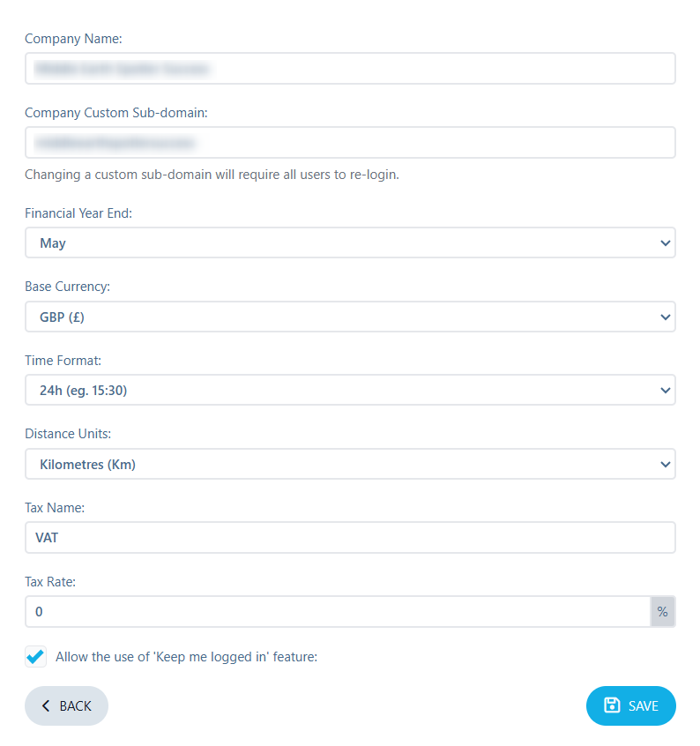The image size is (700, 746).
Task: Click the 'Keep me logged in' label text
Action: point(186,657)
